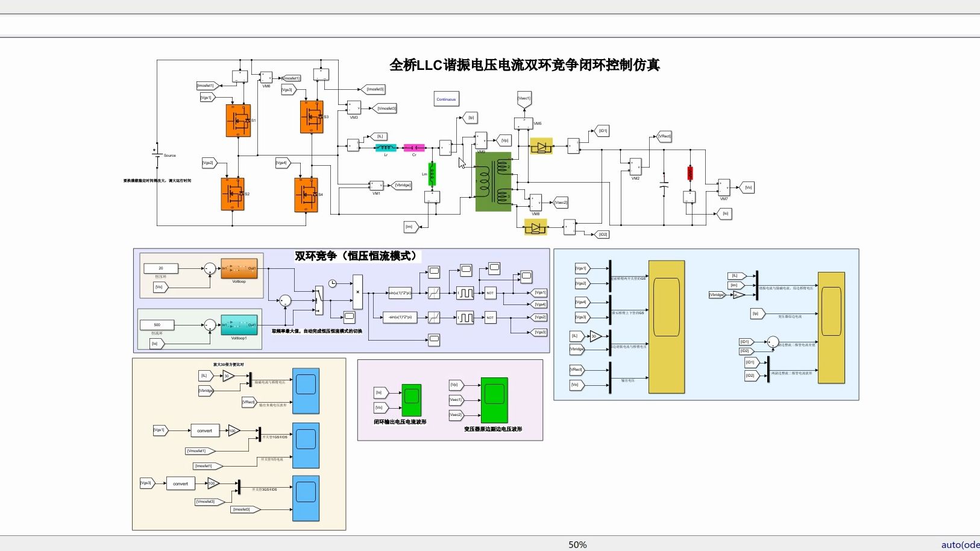The width and height of the screenshot is (980, 551).
Task: Select the sin(u(1)*2*pi) function block
Action: point(400,293)
